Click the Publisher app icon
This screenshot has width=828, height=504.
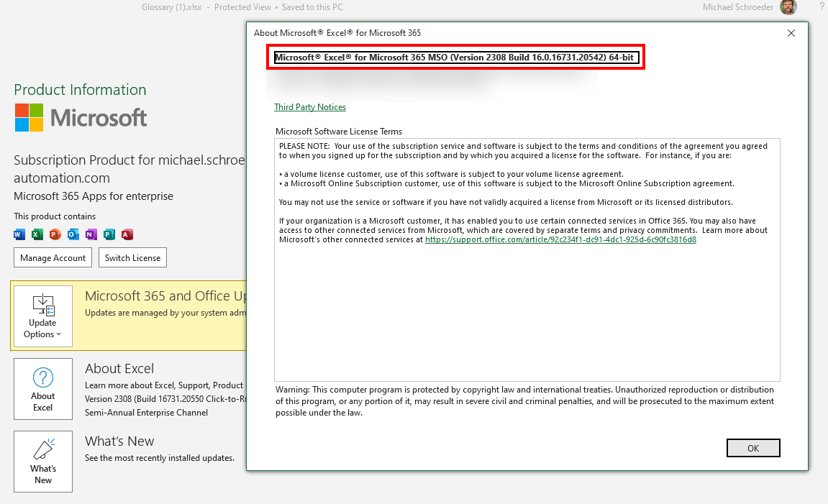[109, 234]
